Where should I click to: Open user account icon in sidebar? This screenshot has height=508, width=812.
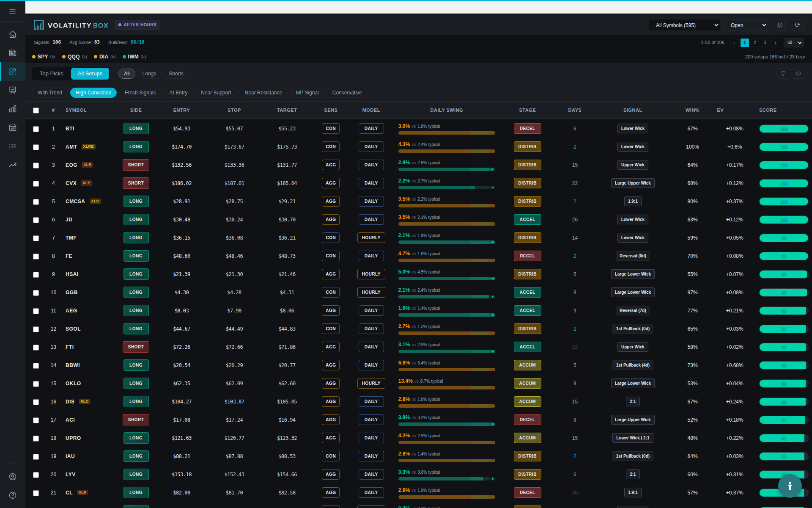[x=13, y=477]
